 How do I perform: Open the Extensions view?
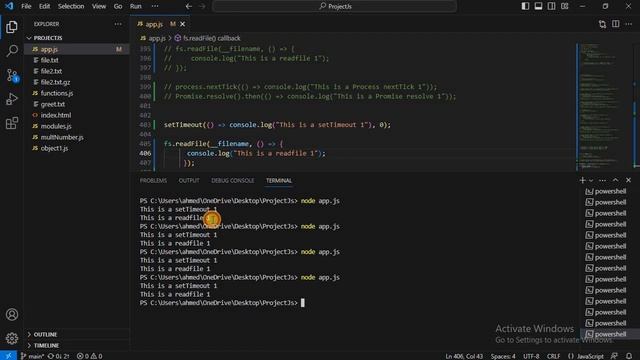[12, 123]
